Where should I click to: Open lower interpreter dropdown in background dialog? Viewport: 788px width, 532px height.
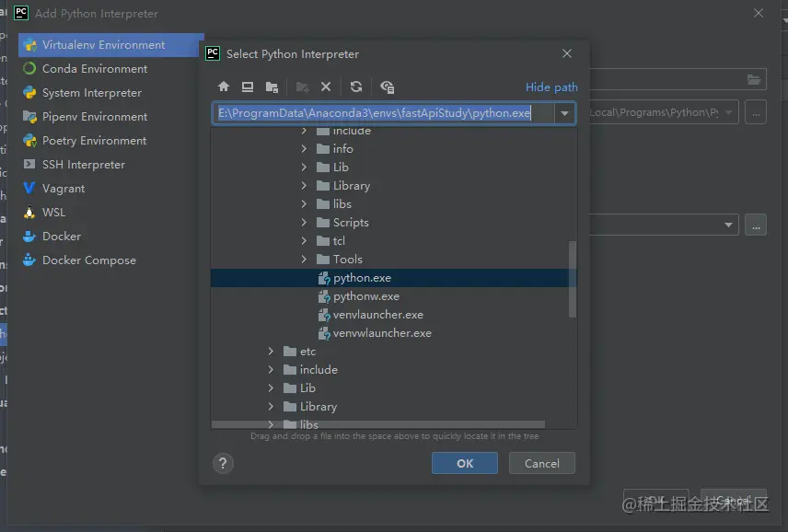point(728,225)
